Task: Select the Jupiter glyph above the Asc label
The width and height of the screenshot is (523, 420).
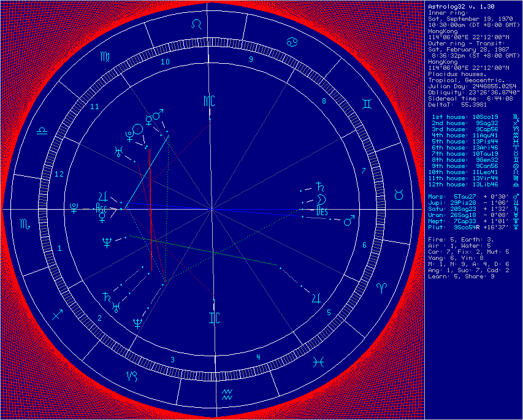Action: pos(104,196)
